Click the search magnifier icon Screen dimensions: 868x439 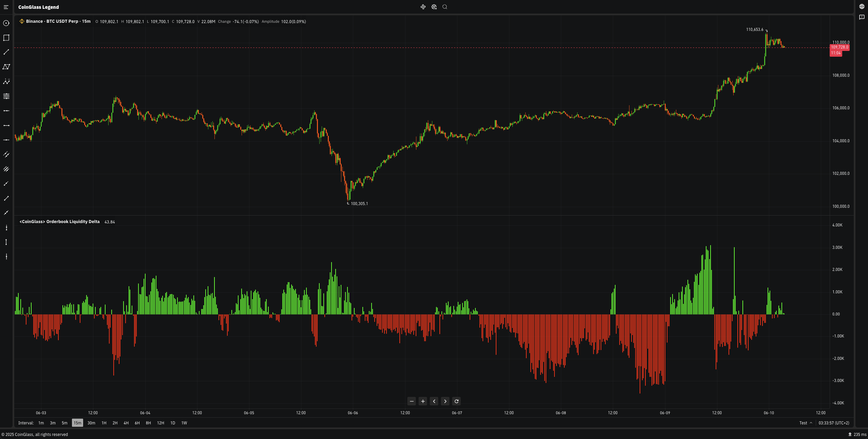point(445,7)
